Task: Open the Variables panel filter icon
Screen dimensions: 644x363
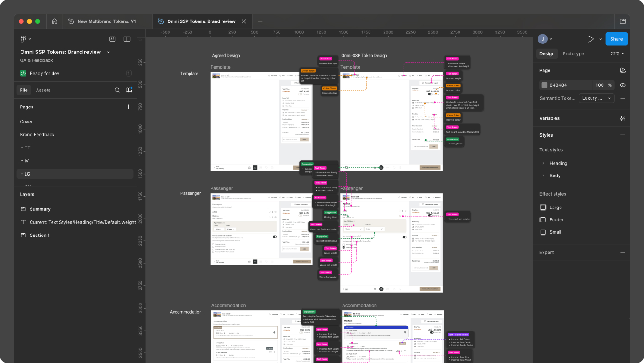Action: pos(623,118)
